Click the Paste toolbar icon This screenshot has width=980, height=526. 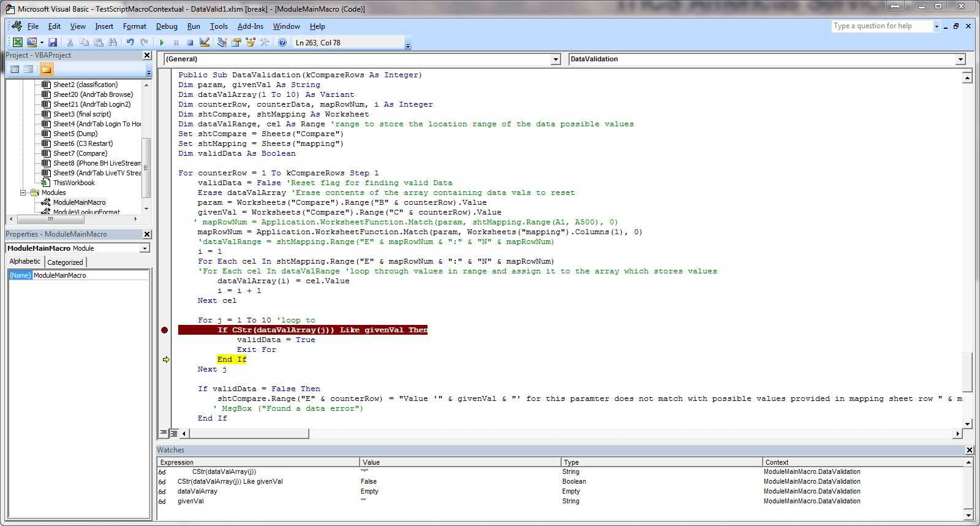pos(98,42)
